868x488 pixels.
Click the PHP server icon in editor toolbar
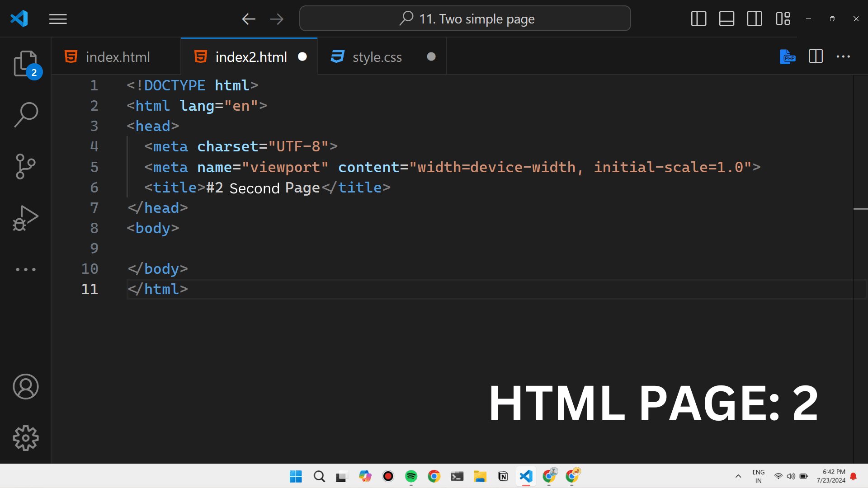(788, 57)
